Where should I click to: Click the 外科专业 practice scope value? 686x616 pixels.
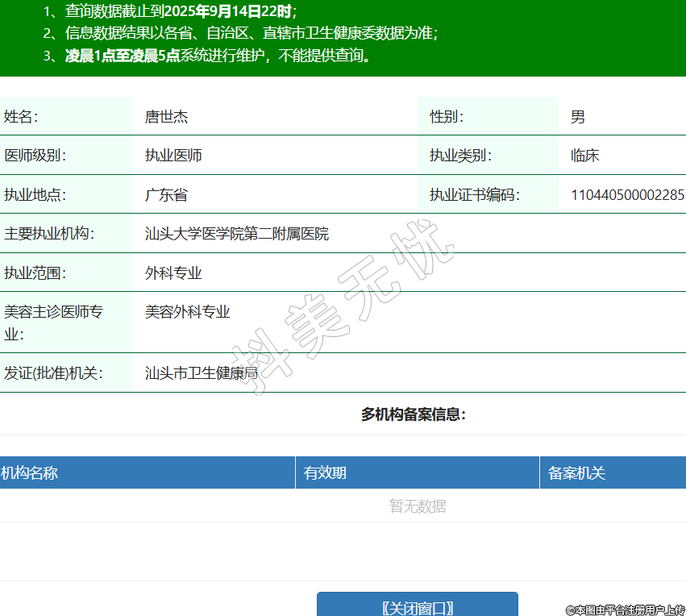pyautogui.click(x=173, y=273)
